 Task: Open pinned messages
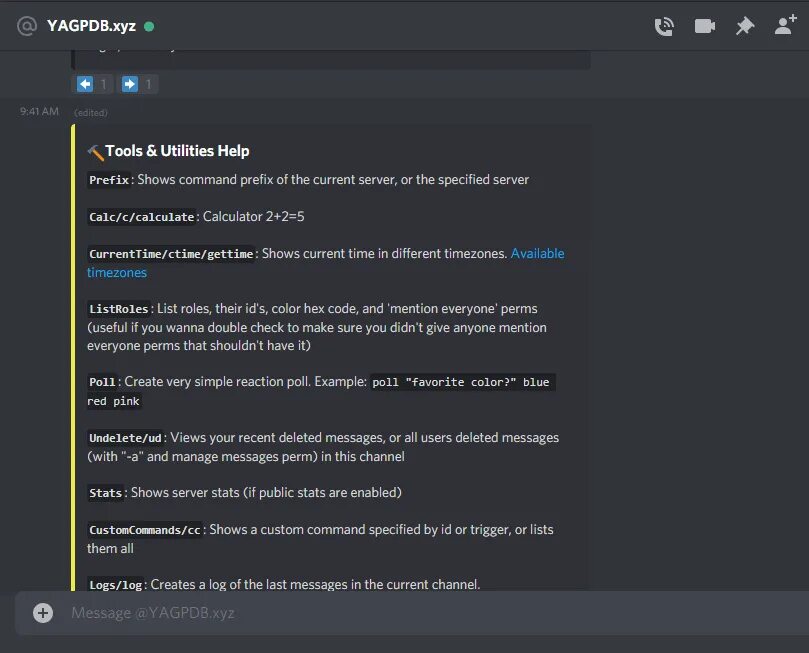tap(745, 26)
